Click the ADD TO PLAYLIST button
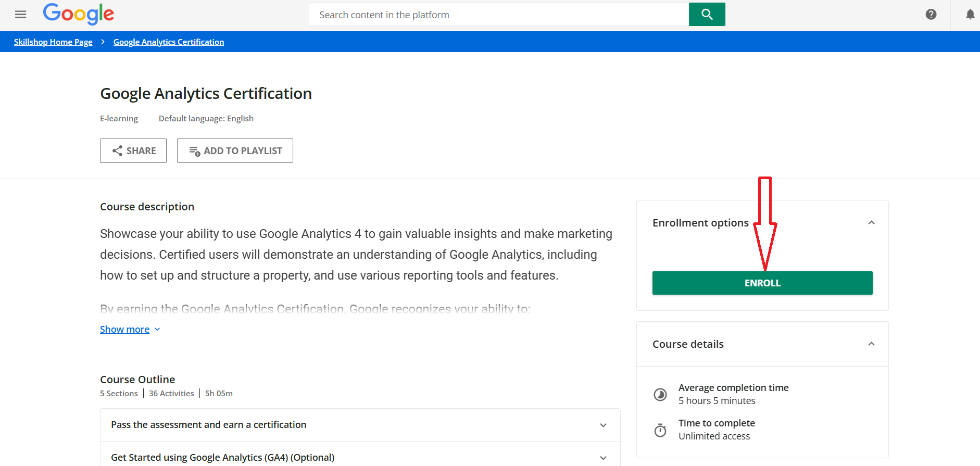Viewport: 980px width, 466px height. (x=235, y=151)
